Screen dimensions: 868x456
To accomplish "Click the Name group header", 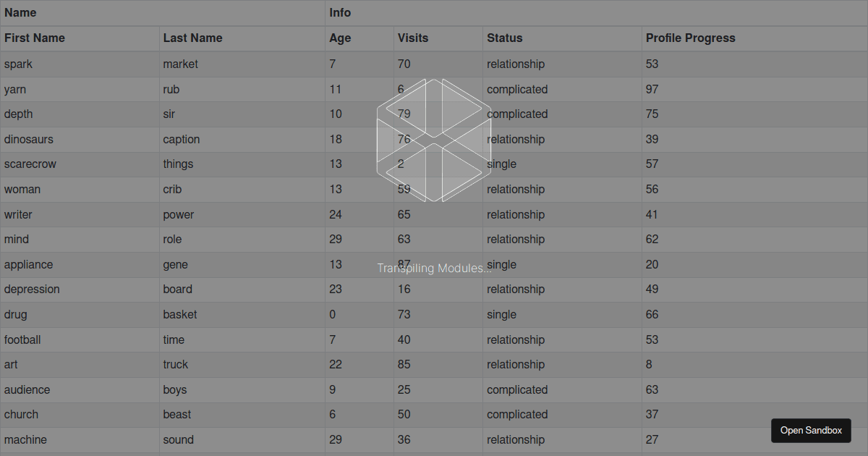I will 20,12.
